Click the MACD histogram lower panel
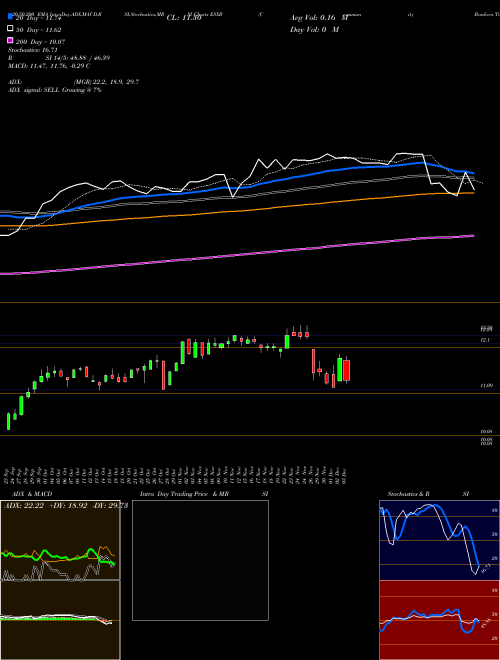This screenshot has width=500, height=660. tap(60, 620)
